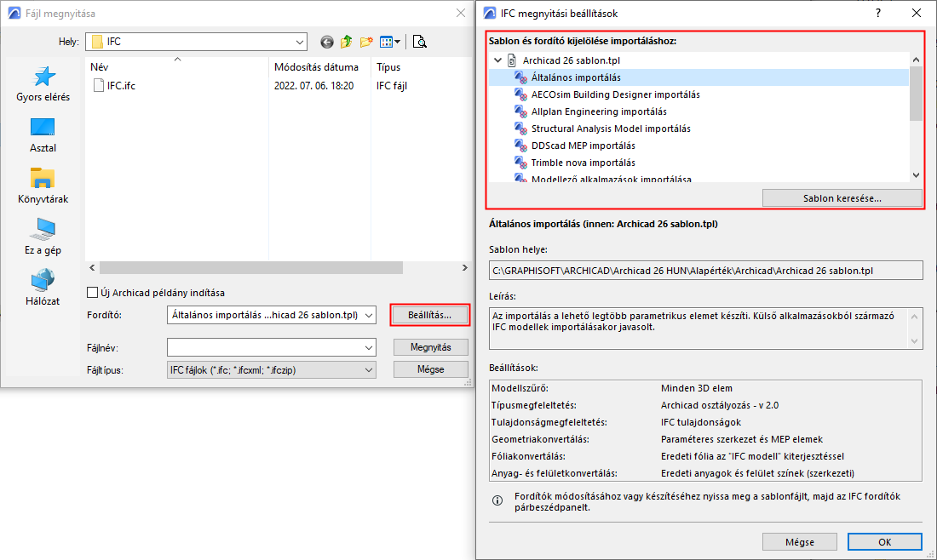937x560 pixels.
Task: Click the Archicad logo in Fájl megnyitása titlebar
Action: [x=14, y=13]
